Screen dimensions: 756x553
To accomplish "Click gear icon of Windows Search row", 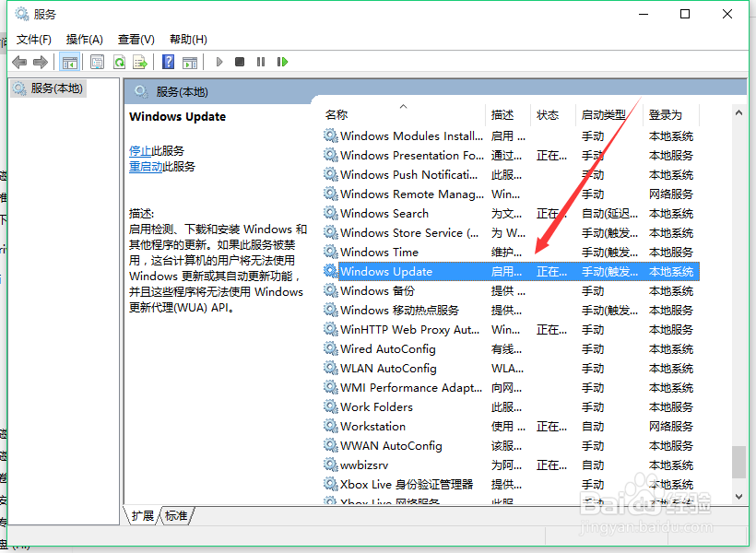I will click(x=330, y=213).
